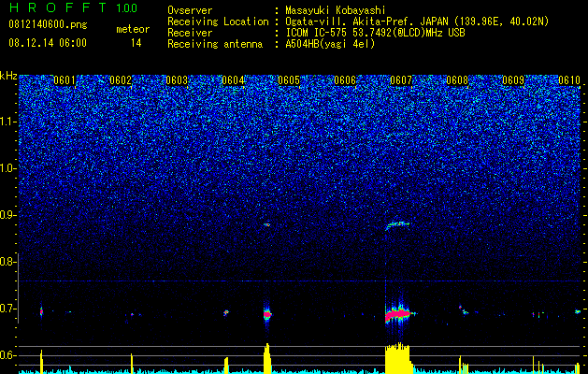
Task: Click the date text 08.12.14 06:00
Action: click(48, 43)
